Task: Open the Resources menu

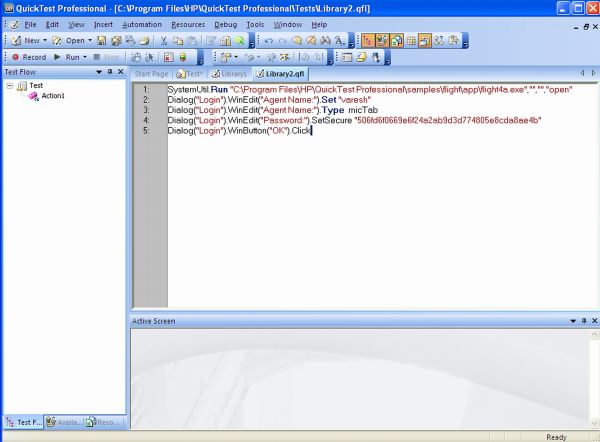Action: tap(188, 24)
